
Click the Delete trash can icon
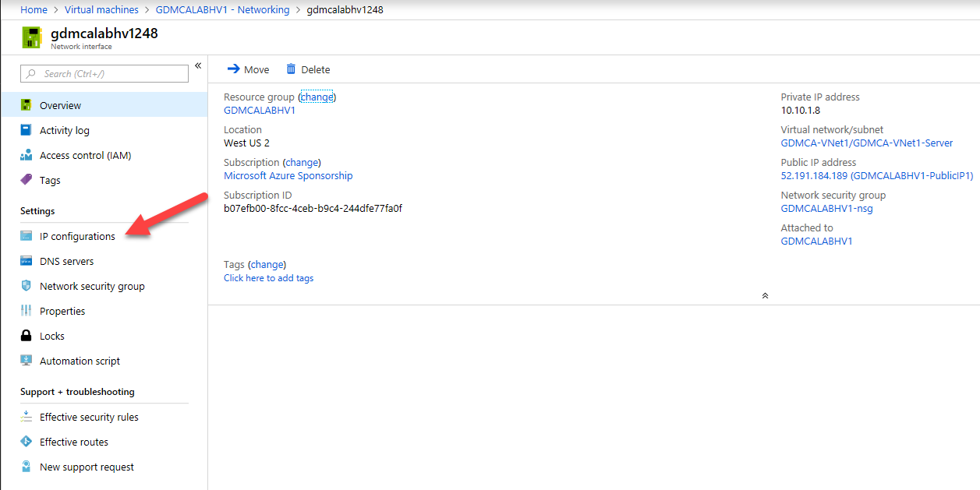[291, 69]
